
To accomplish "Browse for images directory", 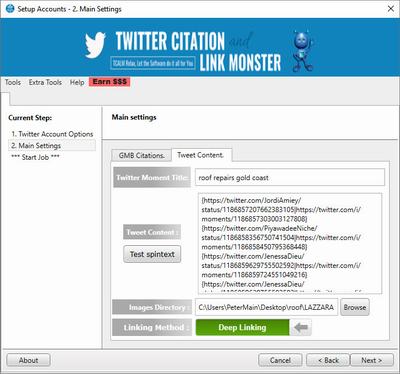I will (x=355, y=307).
